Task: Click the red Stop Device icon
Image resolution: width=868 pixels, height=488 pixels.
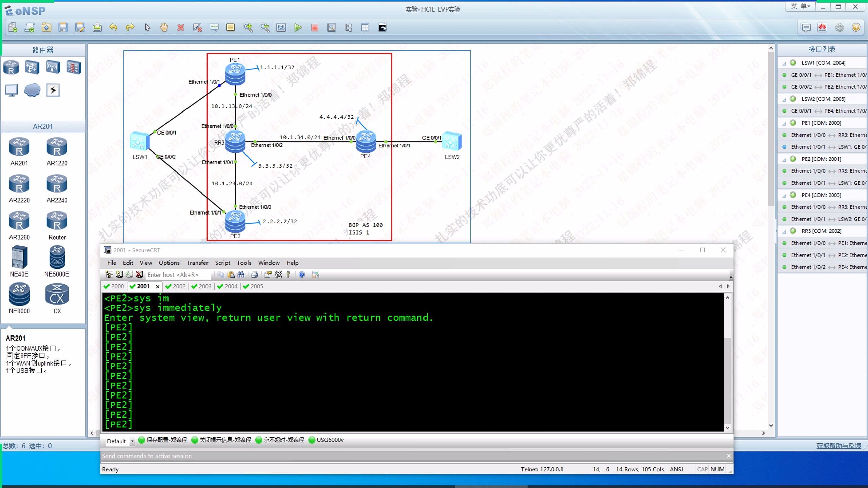Action: (x=315, y=27)
